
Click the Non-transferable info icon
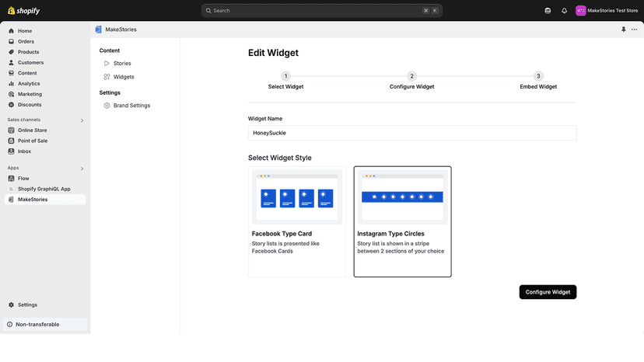pyautogui.click(x=10, y=324)
